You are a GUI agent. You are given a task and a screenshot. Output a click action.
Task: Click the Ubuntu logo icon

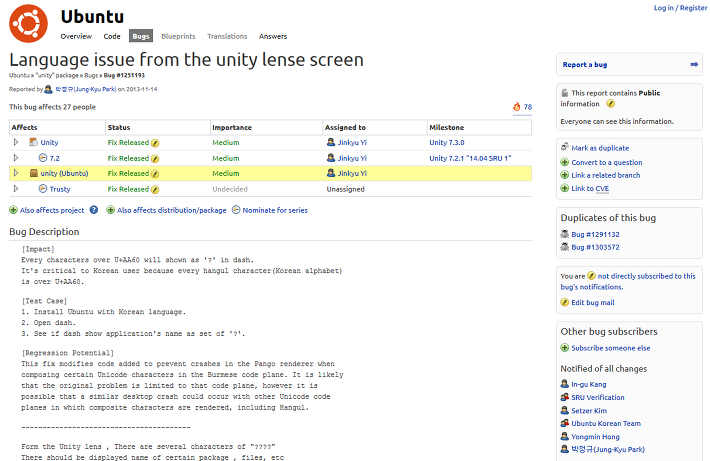[28, 24]
